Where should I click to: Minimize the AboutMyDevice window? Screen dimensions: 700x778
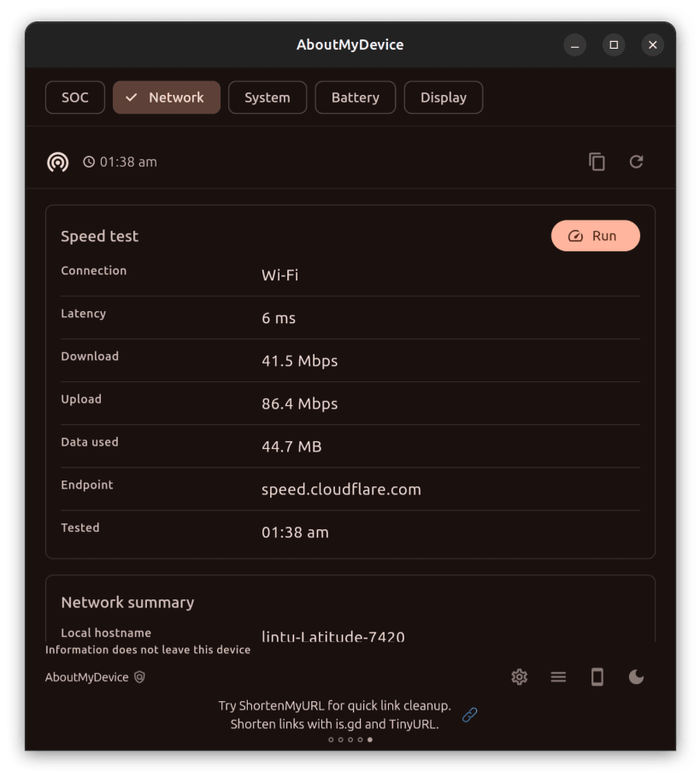575,45
